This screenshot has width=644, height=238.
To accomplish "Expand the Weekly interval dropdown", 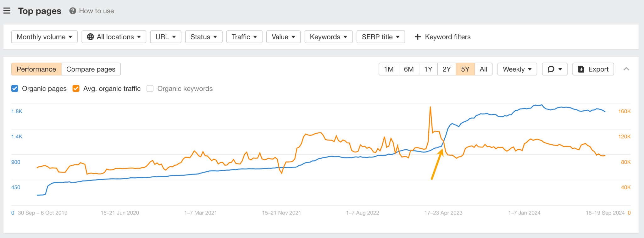I will [517, 69].
